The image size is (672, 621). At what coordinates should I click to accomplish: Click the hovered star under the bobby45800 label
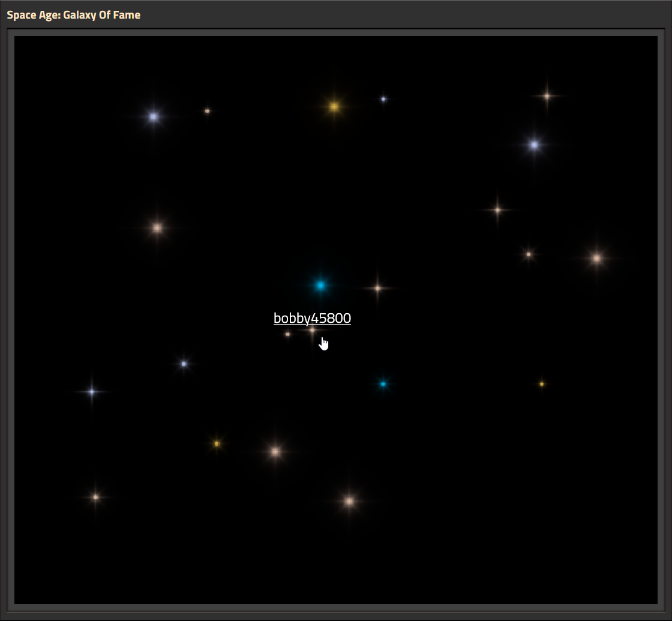click(x=313, y=330)
